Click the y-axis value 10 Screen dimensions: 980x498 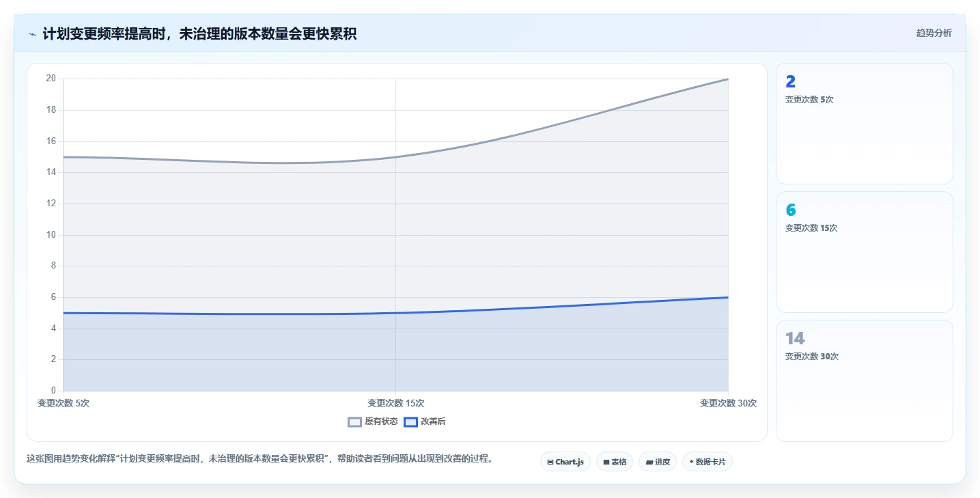click(51, 235)
